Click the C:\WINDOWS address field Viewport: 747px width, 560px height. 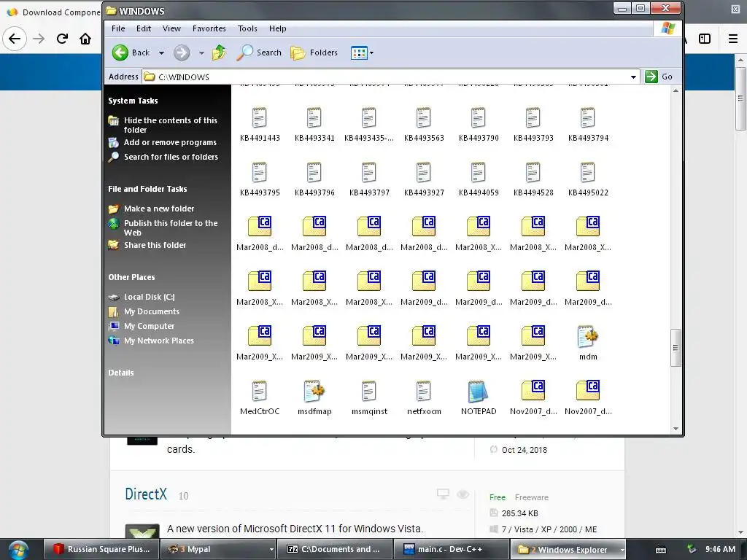(x=391, y=77)
